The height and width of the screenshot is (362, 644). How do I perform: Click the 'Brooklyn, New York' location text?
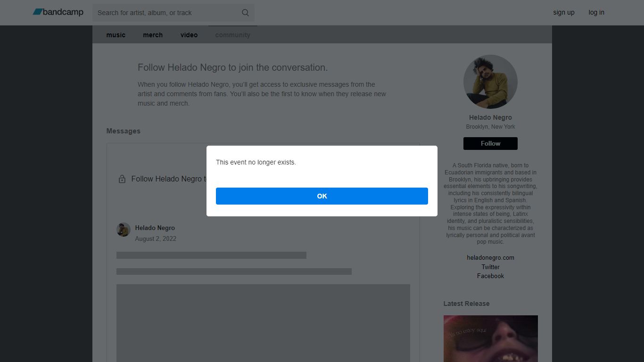490,127
